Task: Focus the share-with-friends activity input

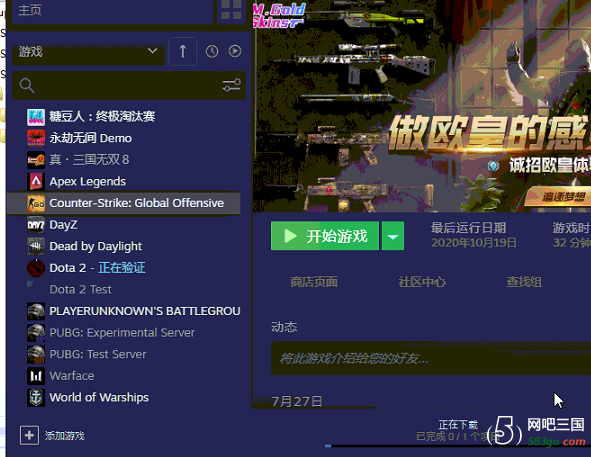Action: 431,359
